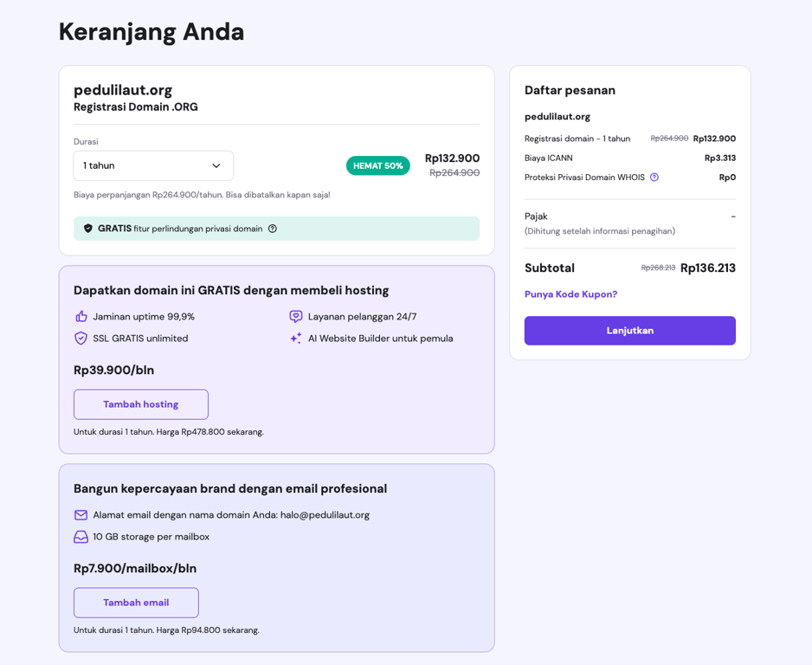The height and width of the screenshot is (665, 812).
Task: Open the Durasi dropdown showing 1 tahun
Action: point(153,165)
